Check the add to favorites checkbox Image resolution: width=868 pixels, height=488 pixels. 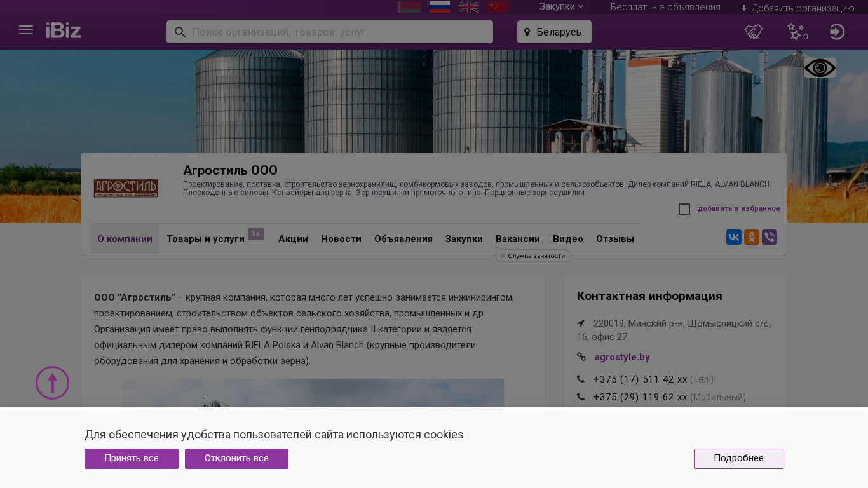684,209
